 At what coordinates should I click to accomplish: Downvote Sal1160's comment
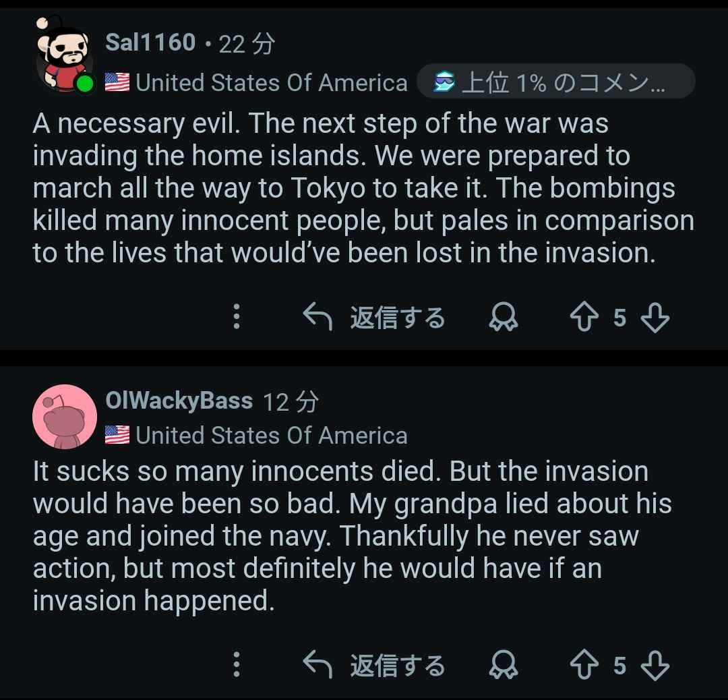pos(655,317)
